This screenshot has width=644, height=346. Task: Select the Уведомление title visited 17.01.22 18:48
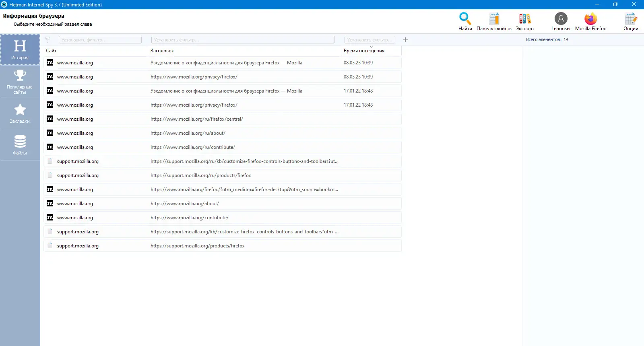tap(226, 91)
